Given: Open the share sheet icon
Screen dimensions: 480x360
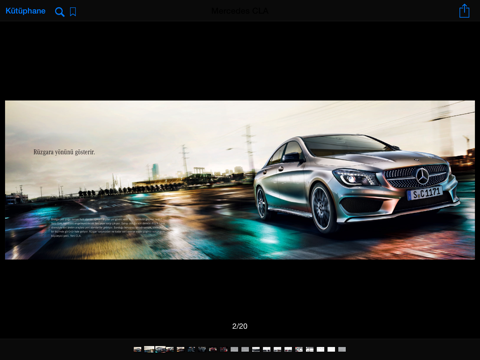Looking at the screenshot, I should click(464, 11).
